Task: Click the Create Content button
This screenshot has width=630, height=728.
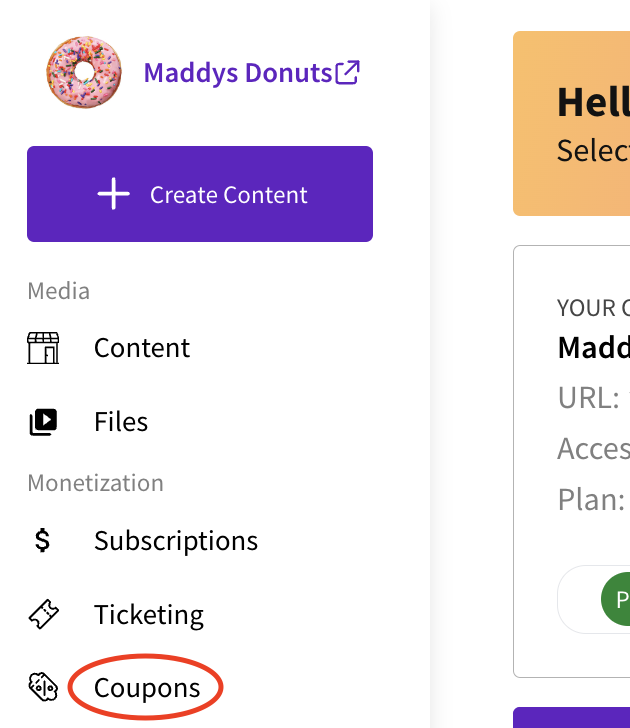Action: click(x=200, y=194)
